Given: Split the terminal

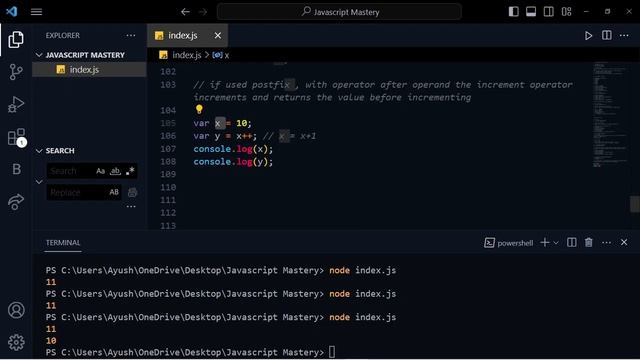Looking at the screenshot, I should tap(571, 242).
